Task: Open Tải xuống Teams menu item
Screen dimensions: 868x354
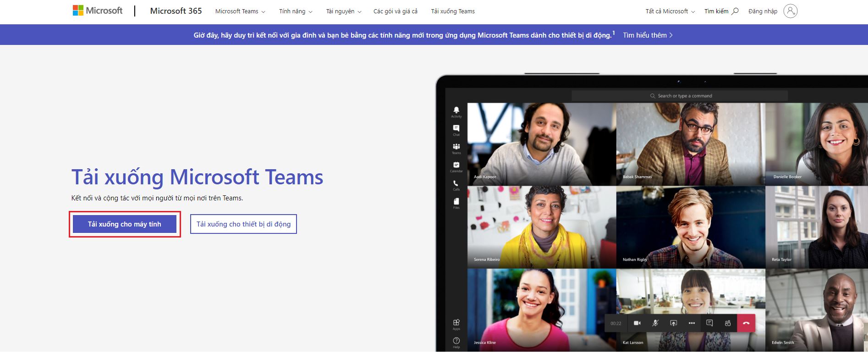Action: pos(453,11)
